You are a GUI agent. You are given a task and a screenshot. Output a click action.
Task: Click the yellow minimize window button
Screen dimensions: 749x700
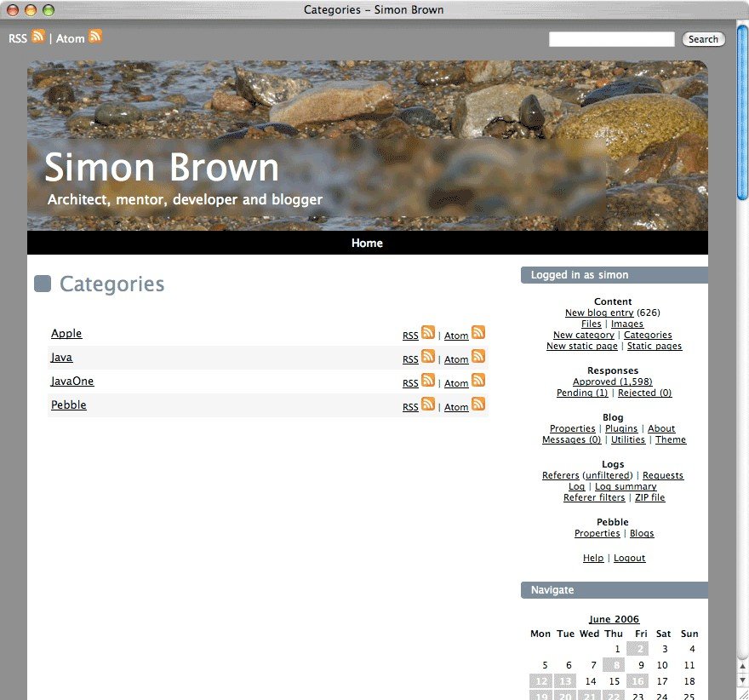coord(31,10)
